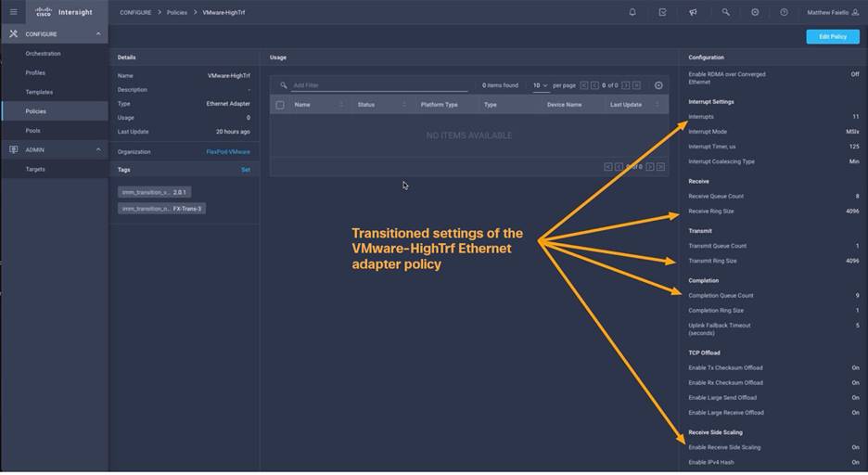Click the Platform Type column header
Viewport: 868px width, 475px height.
point(439,105)
